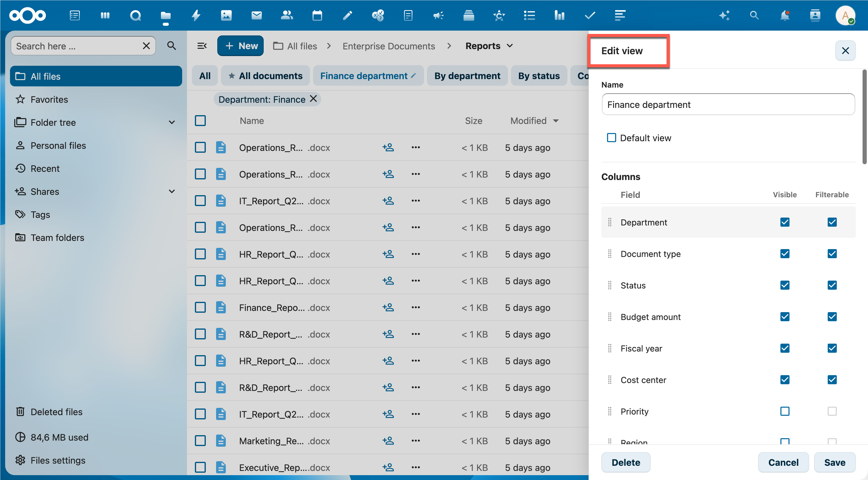Uncheck Filterable for Cost center column

[x=832, y=380]
